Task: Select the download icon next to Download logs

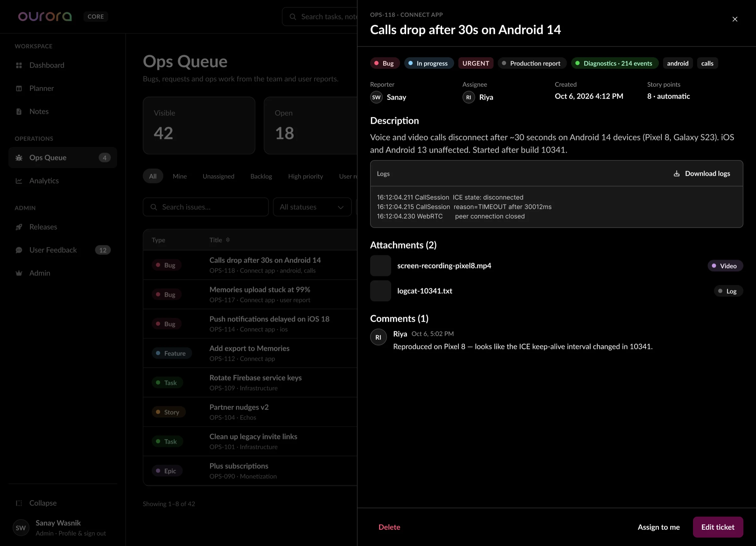Action: [676, 173]
